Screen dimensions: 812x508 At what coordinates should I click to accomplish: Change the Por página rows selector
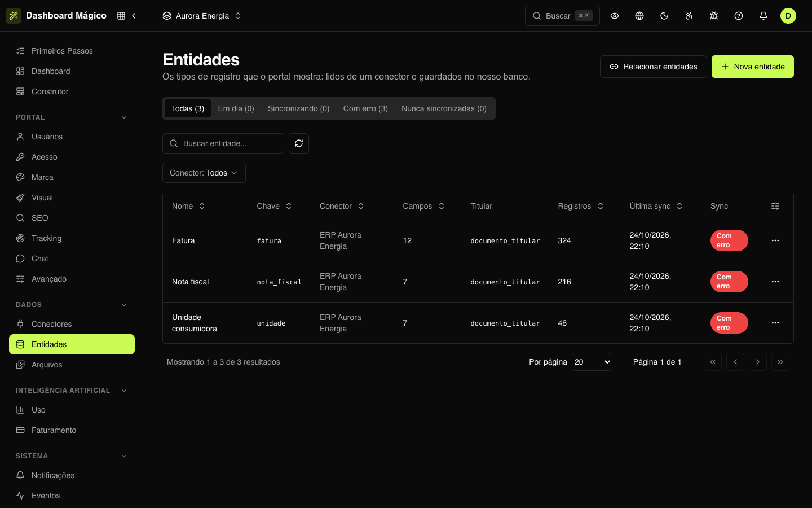pyautogui.click(x=592, y=362)
